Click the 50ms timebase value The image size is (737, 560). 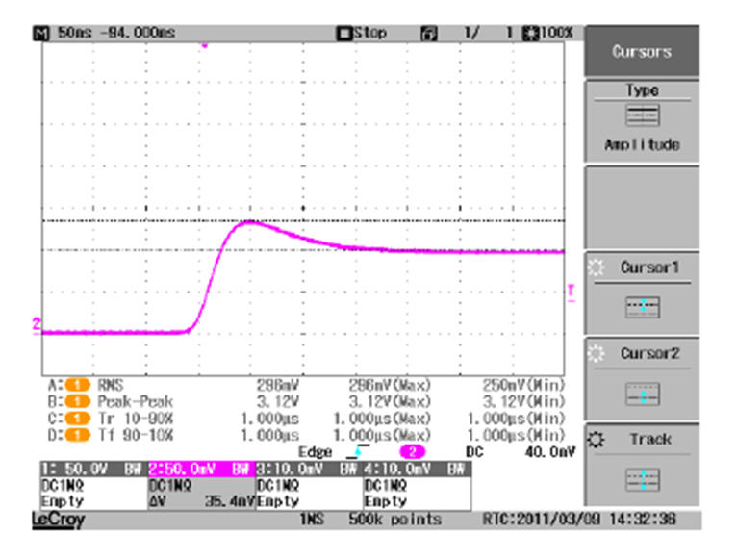tap(74, 33)
